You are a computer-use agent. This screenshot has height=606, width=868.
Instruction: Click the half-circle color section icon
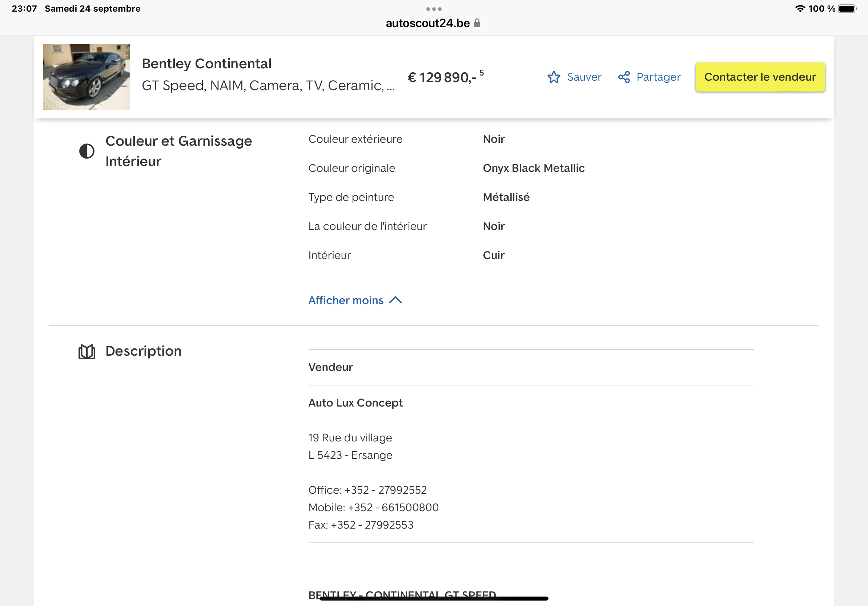tap(87, 151)
